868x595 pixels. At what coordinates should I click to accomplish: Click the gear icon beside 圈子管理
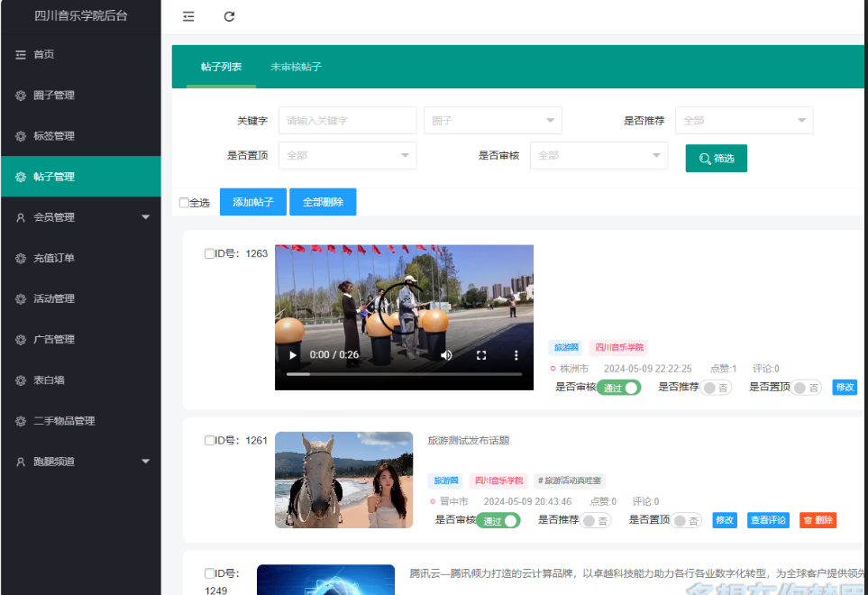tap(21, 96)
